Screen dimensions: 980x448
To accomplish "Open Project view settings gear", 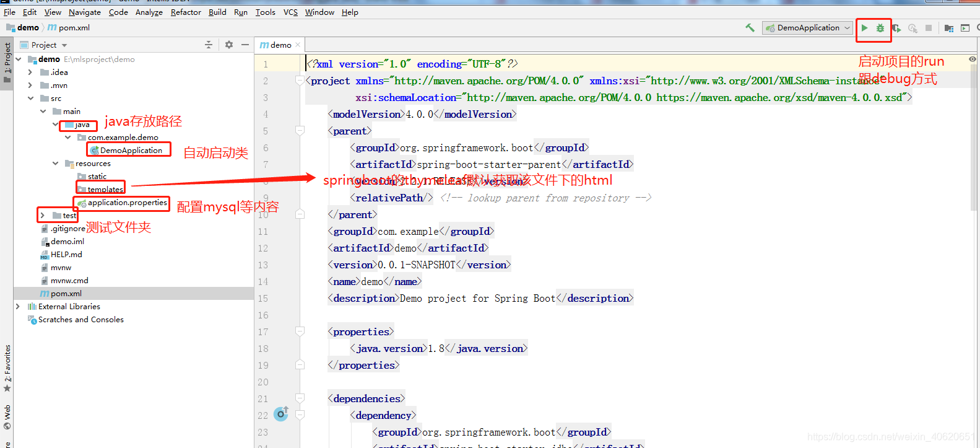I will pyautogui.click(x=229, y=45).
